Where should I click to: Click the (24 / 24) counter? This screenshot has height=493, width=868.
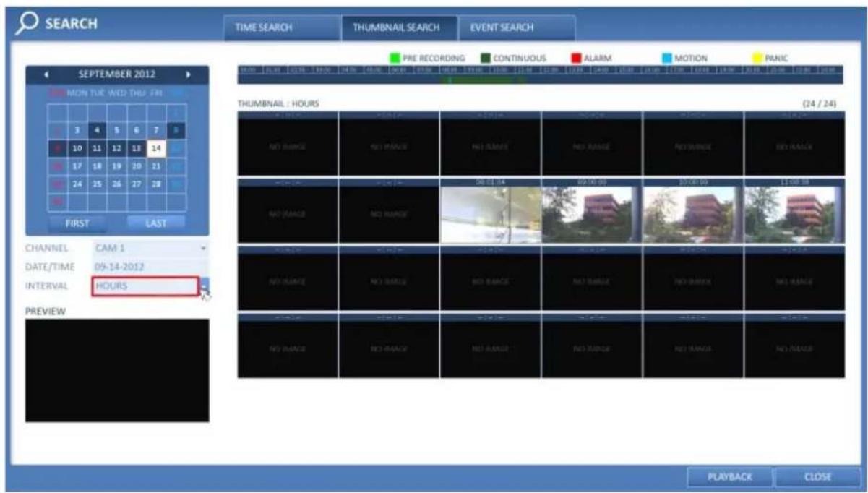(x=820, y=104)
